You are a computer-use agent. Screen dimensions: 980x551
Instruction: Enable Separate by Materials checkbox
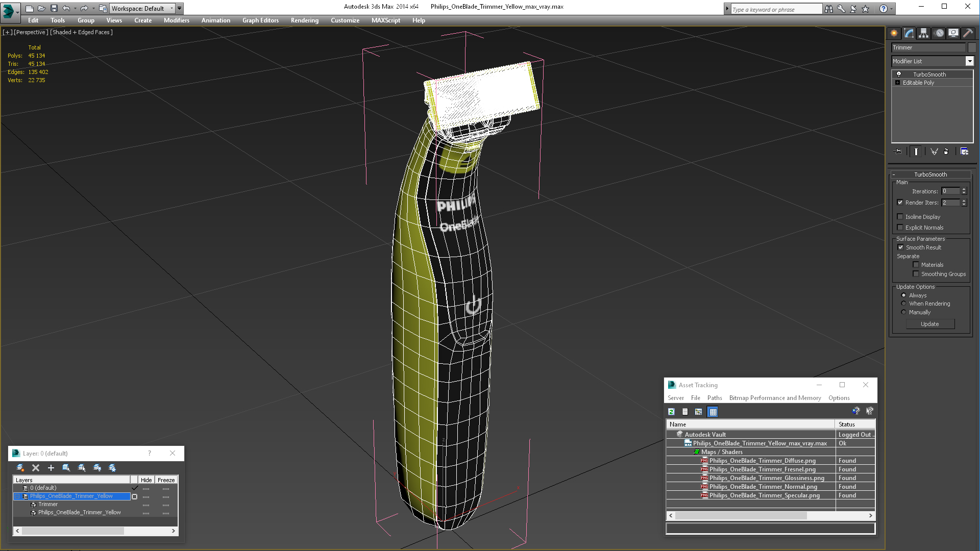916,265
